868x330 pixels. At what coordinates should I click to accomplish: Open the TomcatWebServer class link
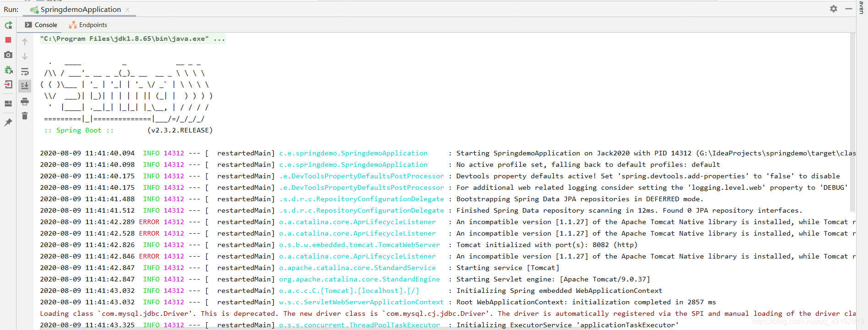click(359, 245)
